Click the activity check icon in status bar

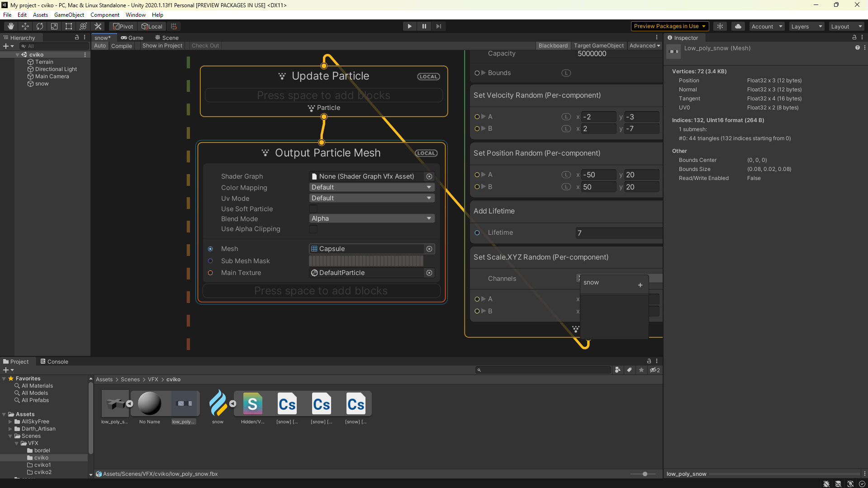click(862, 483)
